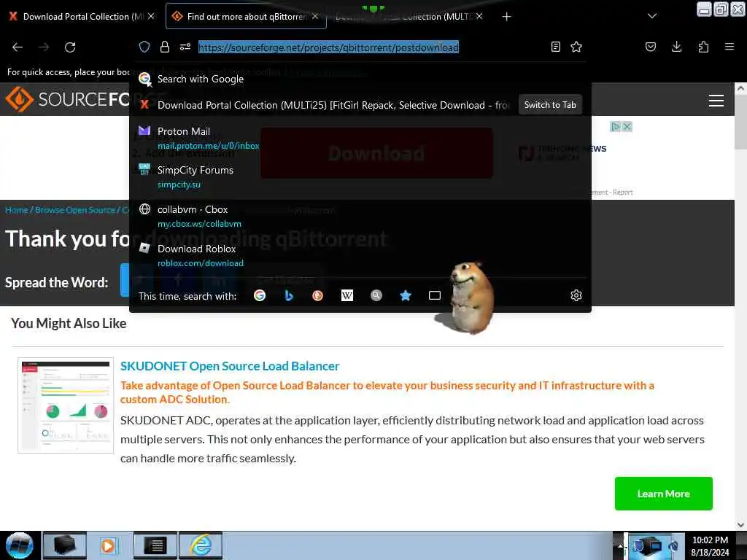Select the Find out more about qBittorrent tab
Image resolution: width=747 pixels, height=560 pixels.
246,17
